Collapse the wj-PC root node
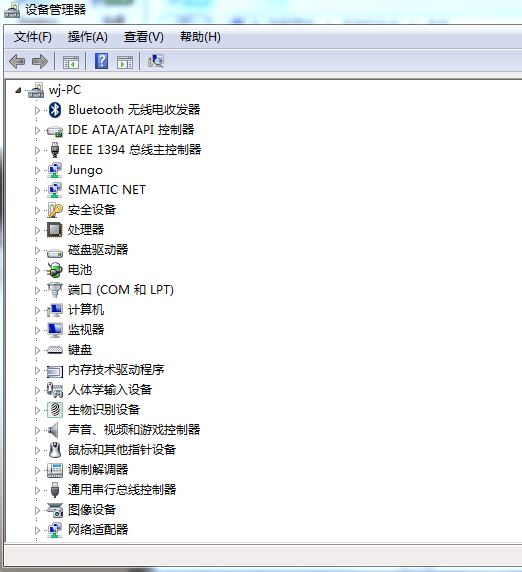This screenshot has width=522, height=572. (x=18, y=90)
